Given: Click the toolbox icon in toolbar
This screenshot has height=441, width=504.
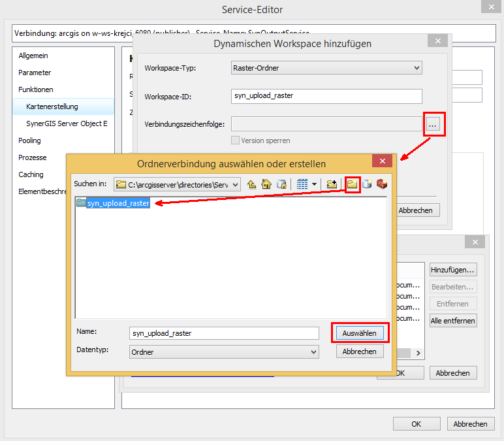Looking at the screenshot, I should pyautogui.click(x=382, y=184).
